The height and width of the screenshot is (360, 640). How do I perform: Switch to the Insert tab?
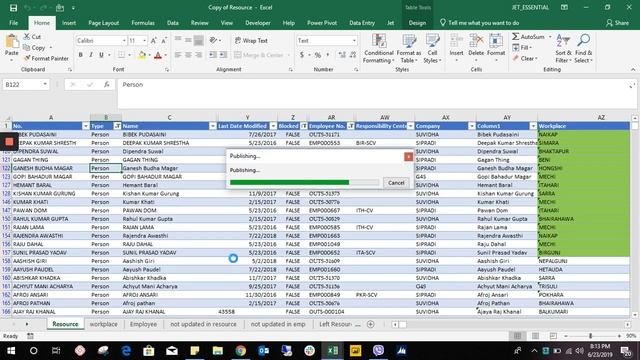(x=69, y=23)
